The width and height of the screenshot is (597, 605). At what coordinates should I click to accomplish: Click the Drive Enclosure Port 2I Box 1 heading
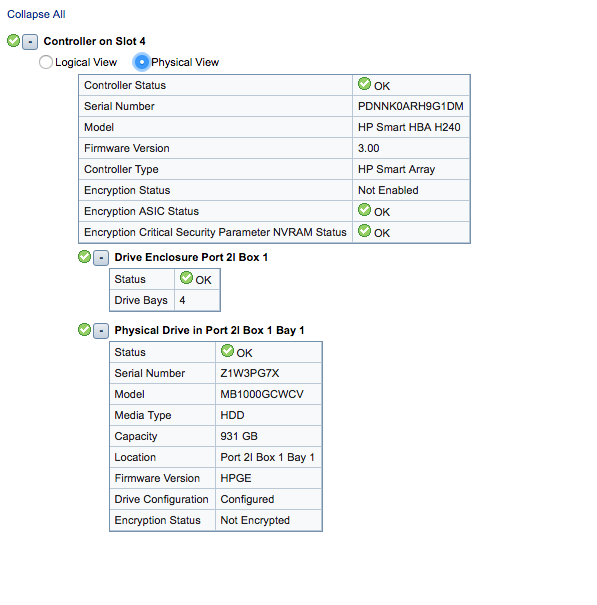(x=191, y=257)
